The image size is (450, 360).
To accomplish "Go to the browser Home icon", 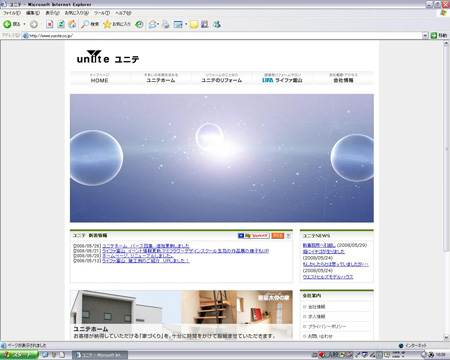I will [72, 24].
